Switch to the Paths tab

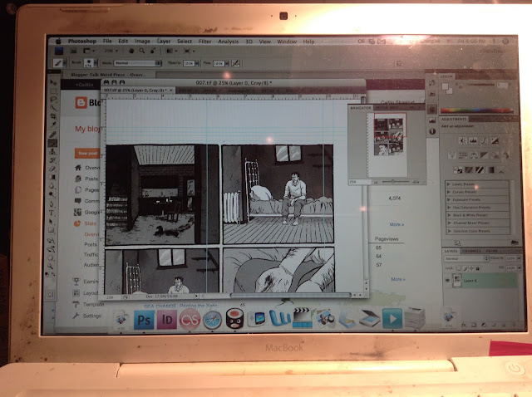click(x=491, y=251)
